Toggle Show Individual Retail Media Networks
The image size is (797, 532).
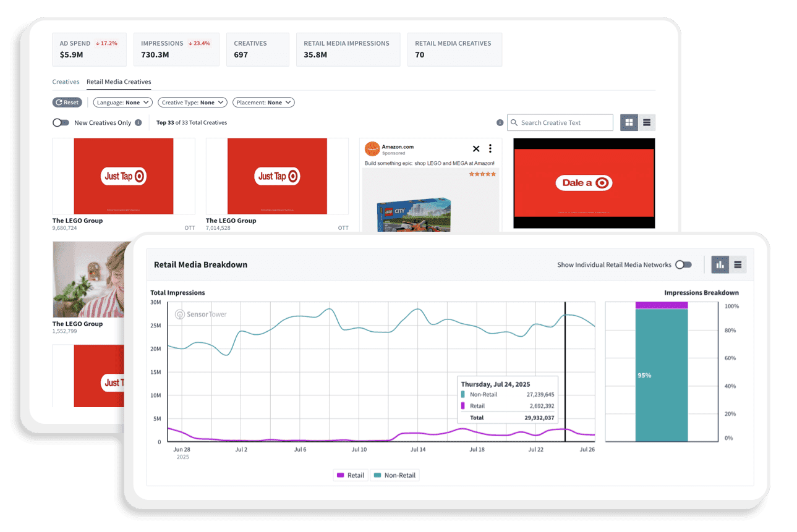pyautogui.click(x=683, y=264)
